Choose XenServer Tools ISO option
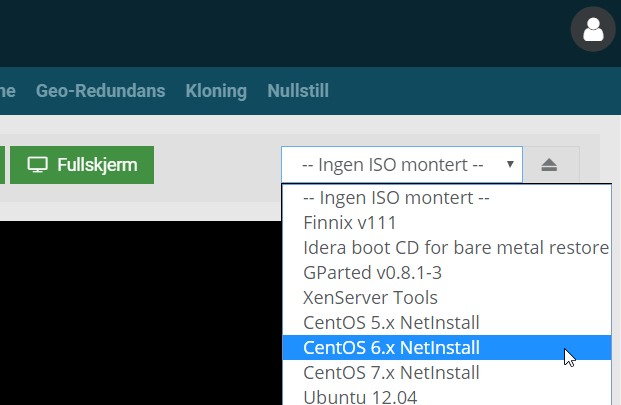 point(447,297)
